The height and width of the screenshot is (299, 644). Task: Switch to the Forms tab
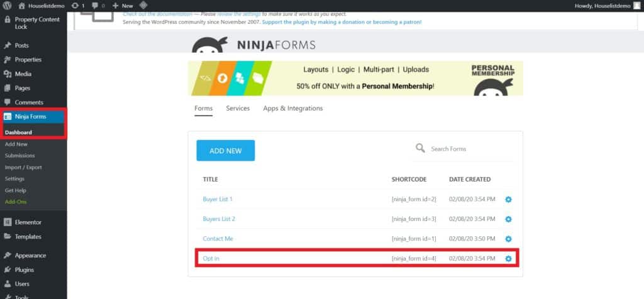click(x=204, y=108)
